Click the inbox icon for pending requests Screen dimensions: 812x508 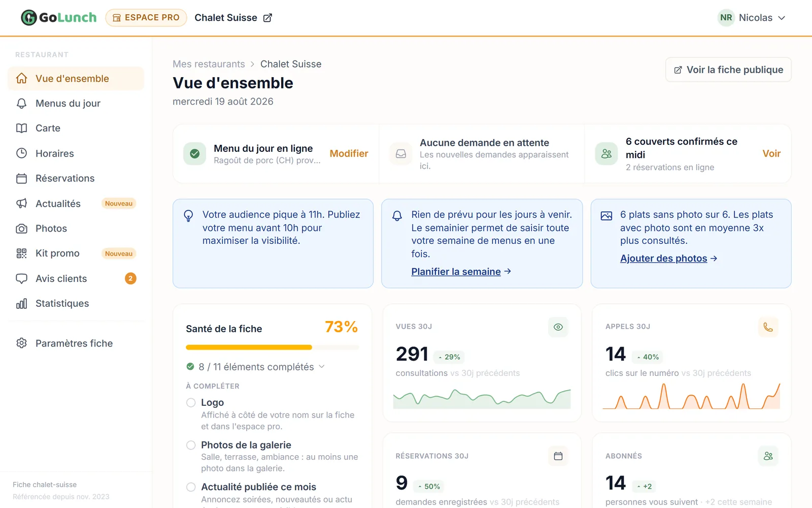[x=401, y=153]
